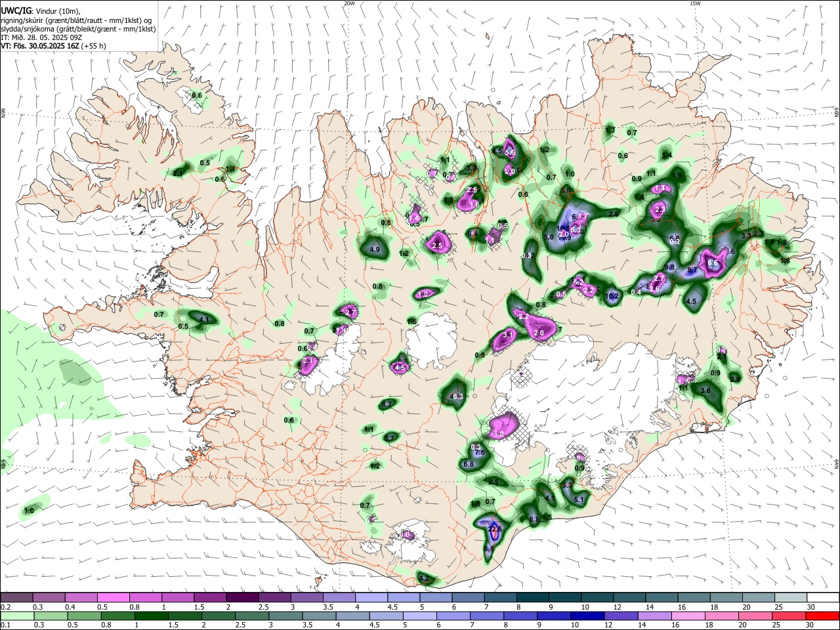Click the dusky mauve 0.2 snow legend swatch
This screenshot has width=840, height=630.
pyautogui.click(x=16, y=597)
